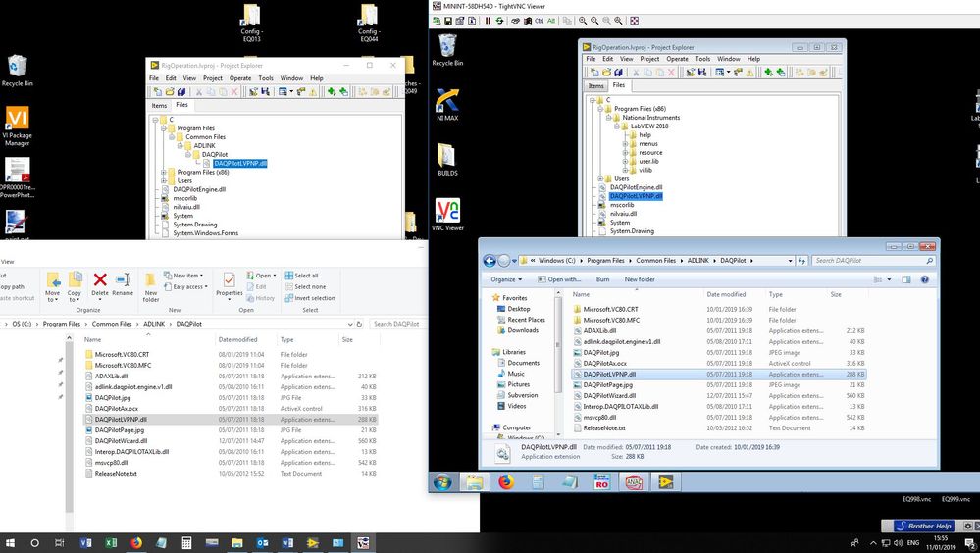Click Burn button in remote explorer toolbar

pos(602,279)
